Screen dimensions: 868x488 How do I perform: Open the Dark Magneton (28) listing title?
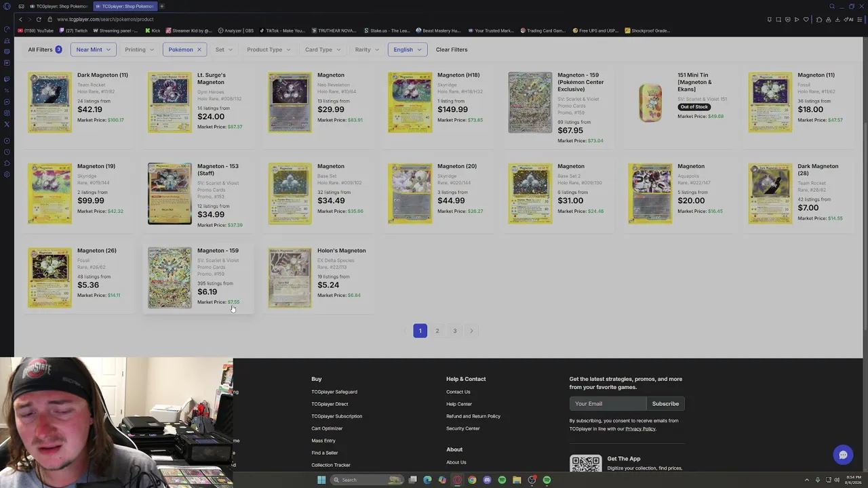click(818, 169)
